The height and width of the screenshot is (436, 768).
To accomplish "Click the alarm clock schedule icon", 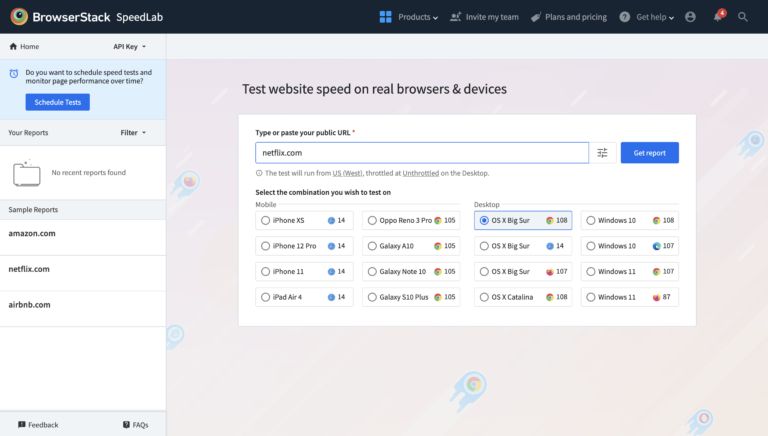I will (x=14, y=73).
